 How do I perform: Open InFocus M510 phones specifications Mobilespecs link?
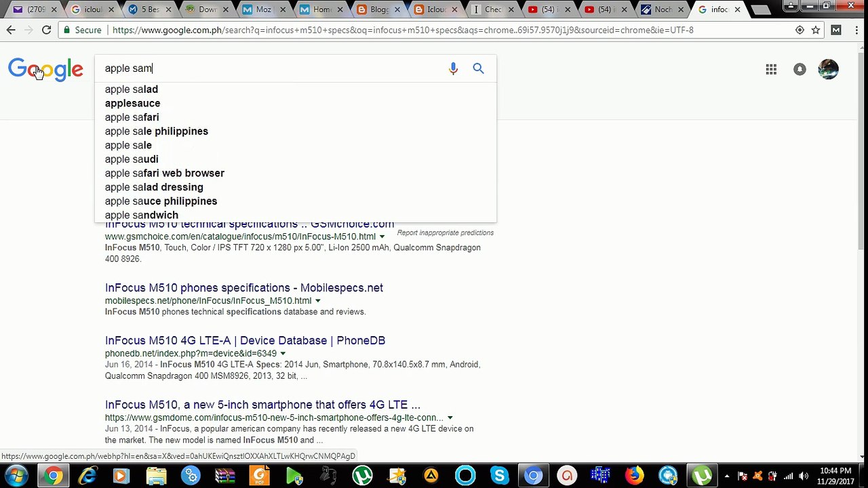(244, 288)
